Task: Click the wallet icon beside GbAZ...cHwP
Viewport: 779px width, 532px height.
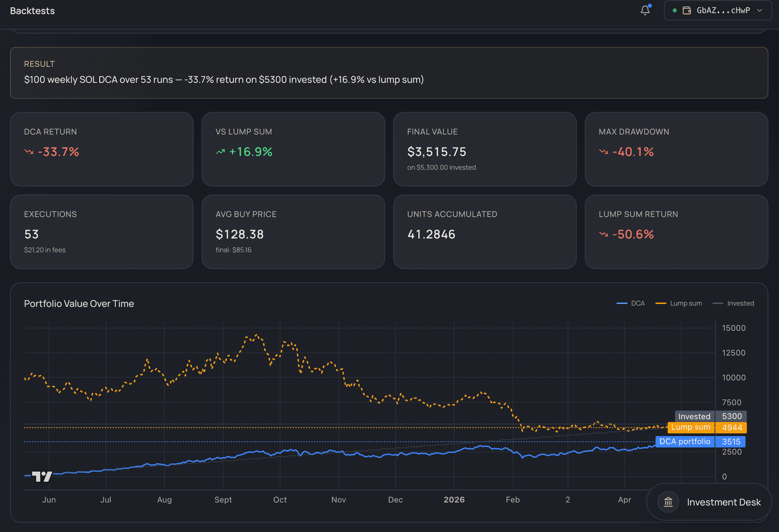Action: (687, 10)
